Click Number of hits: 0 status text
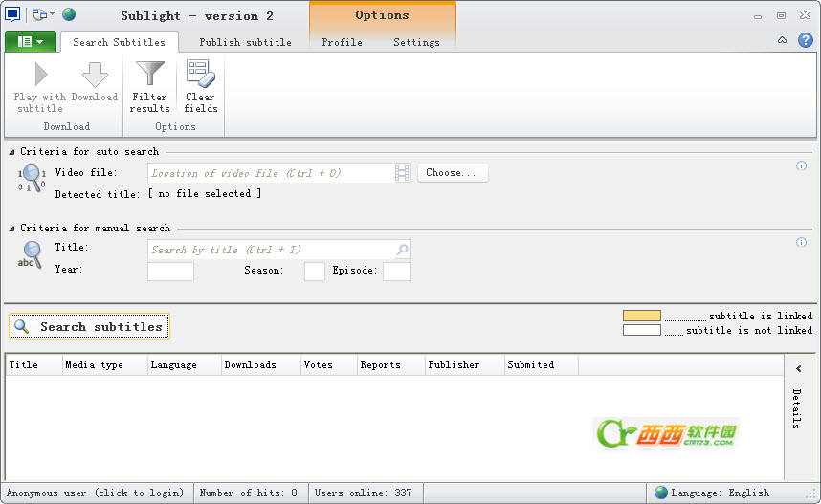Image resolution: width=821 pixels, height=504 pixels. (x=249, y=493)
